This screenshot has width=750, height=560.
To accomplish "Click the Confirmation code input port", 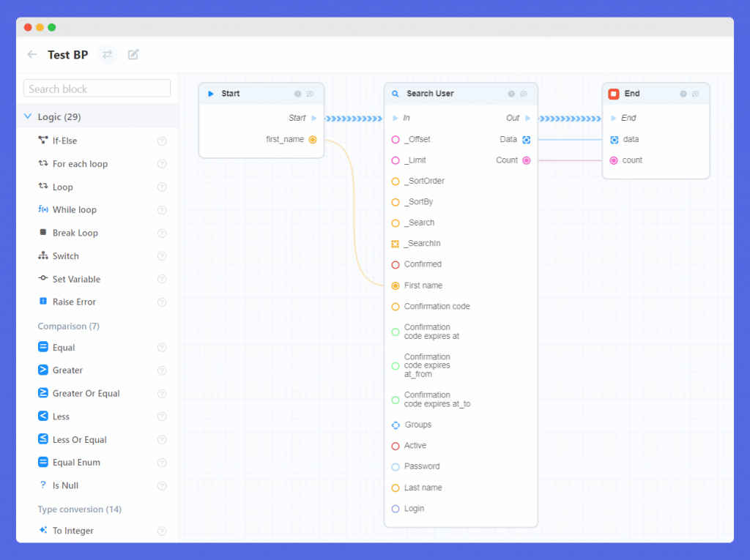I will pyautogui.click(x=396, y=307).
